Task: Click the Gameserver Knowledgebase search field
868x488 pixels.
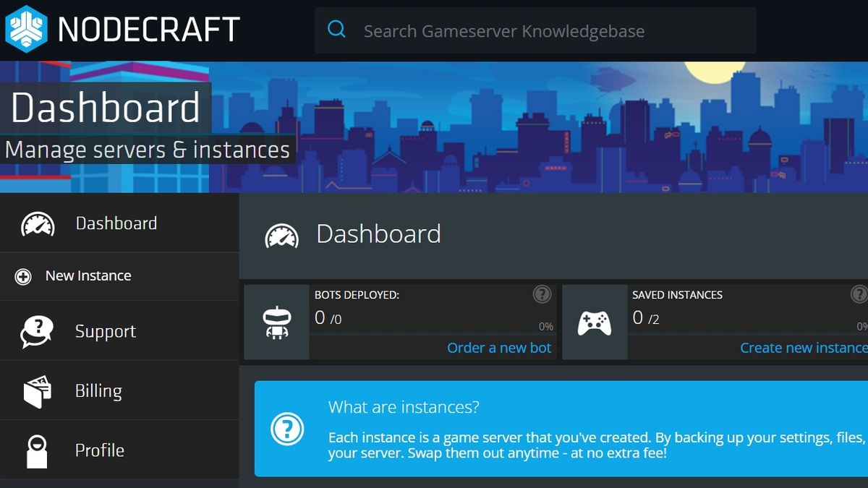Action: pos(506,30)
